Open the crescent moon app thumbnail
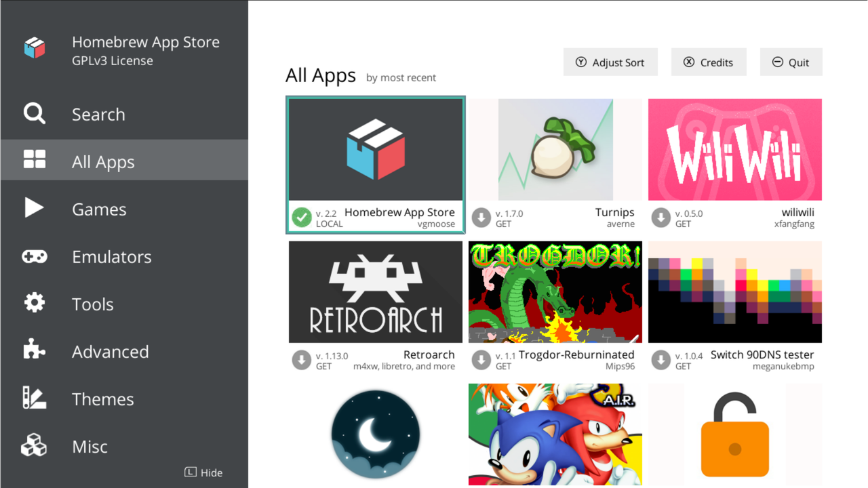868x488 pixels. click(x=376, y=434)
